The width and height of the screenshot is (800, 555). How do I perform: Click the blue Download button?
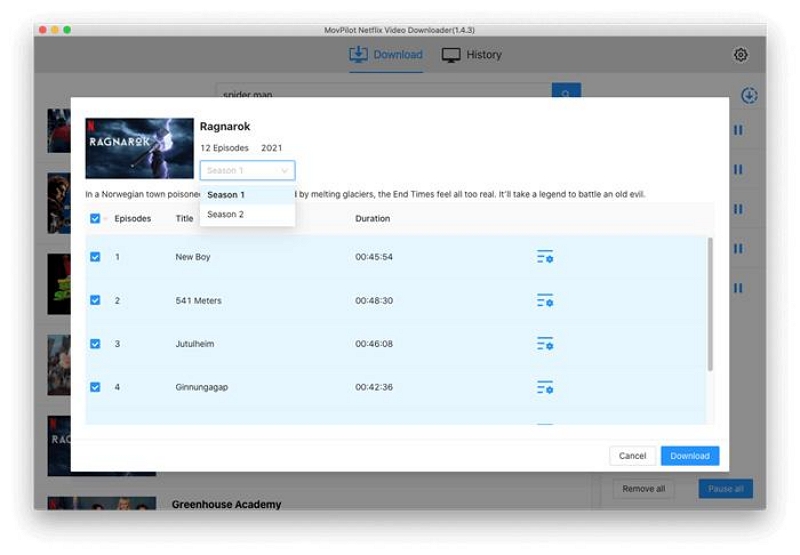click(x=690, y=456)
